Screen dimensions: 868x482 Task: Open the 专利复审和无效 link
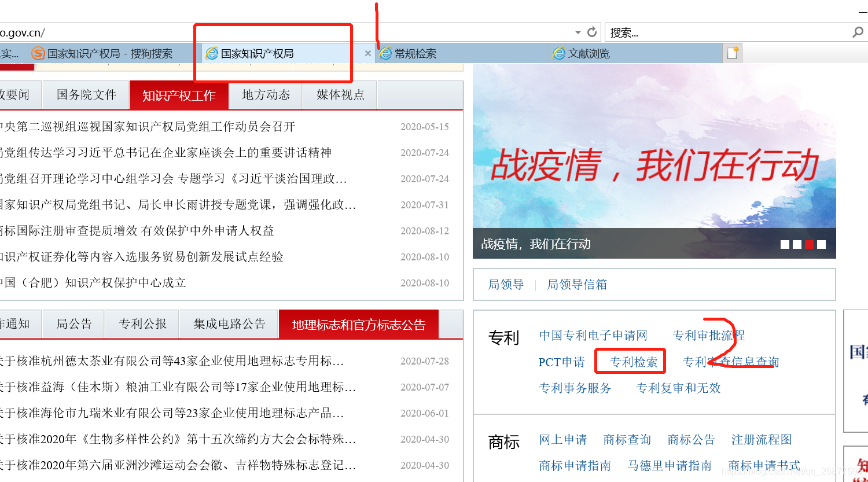679,388
